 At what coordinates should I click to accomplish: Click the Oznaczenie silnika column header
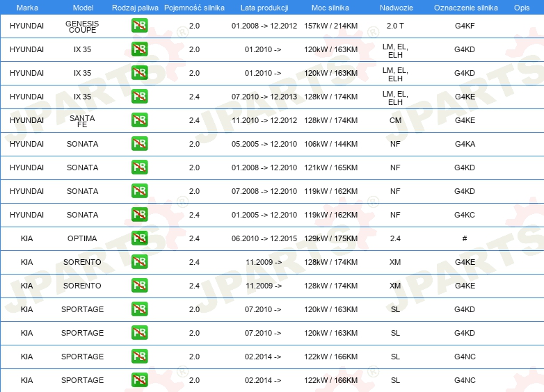(465, 7)
